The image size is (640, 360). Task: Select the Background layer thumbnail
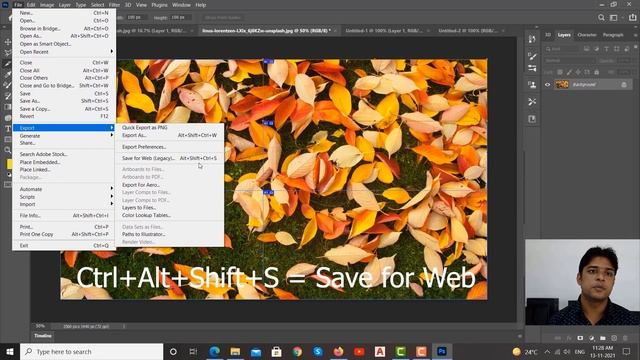point(562,84)
